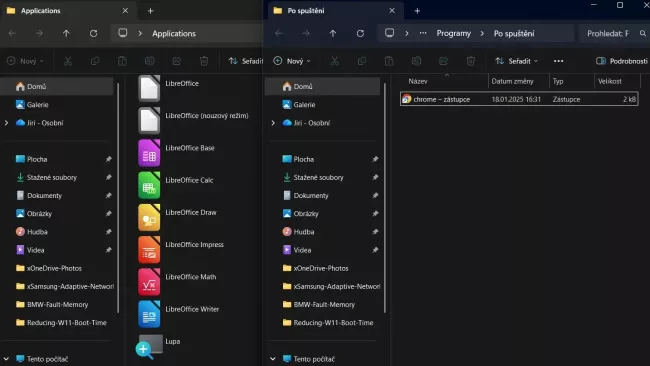Click Paste icon in Applications window toolbar
The image size is (650, 366).
tap(122, 61)
